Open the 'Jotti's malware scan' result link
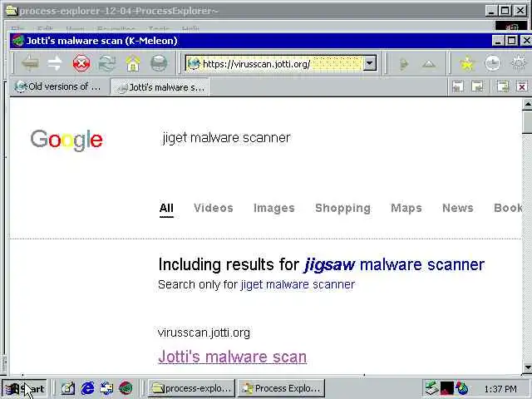Image resolution: width=532 pixels, height=399 pixels. [233, 357]
